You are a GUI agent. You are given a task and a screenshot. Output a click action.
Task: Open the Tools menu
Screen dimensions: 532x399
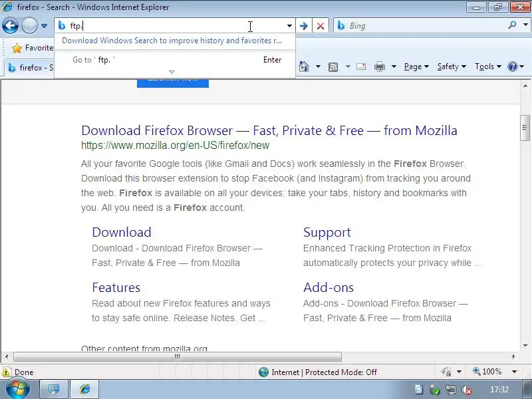[x=488, y=66]
